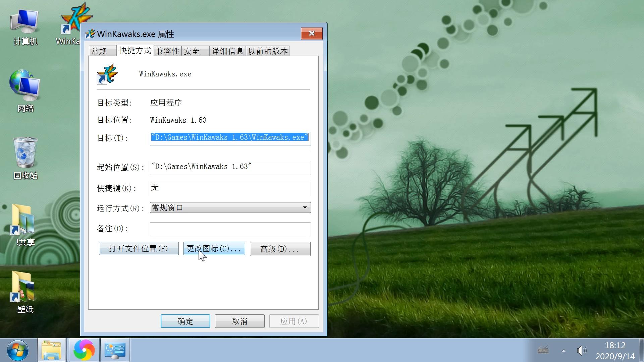Open File Explorer from the taskbar

coord(51,350)
